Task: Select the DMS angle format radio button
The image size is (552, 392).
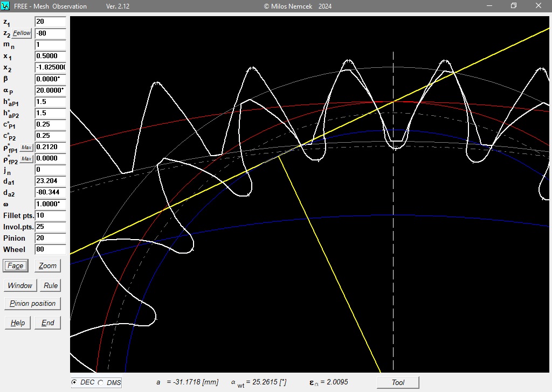Action: pos(101,382)
